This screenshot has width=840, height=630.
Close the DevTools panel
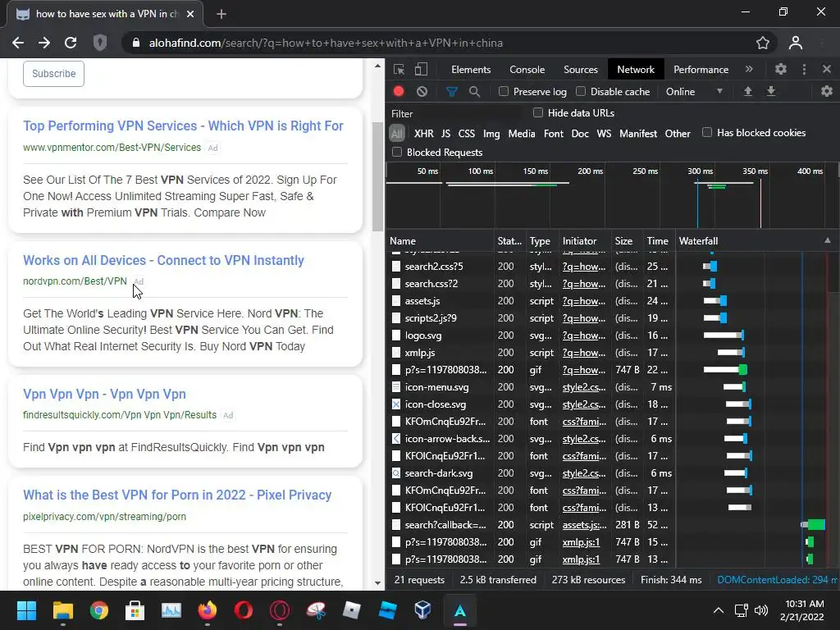click(827, 69)
